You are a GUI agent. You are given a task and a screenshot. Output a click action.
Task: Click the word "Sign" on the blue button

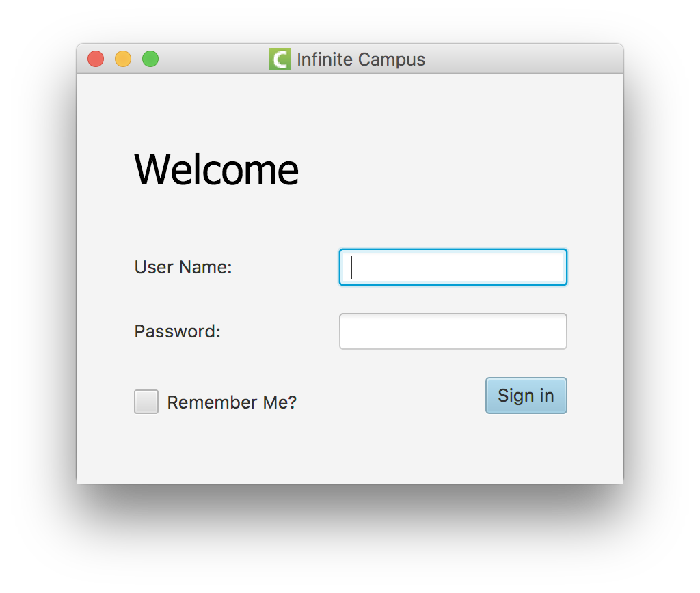tap(515, 396)
